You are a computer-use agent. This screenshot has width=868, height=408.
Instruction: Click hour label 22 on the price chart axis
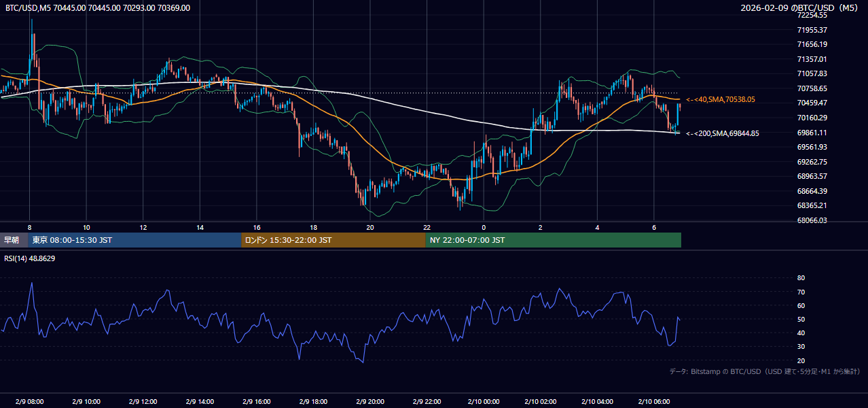coord(427,227)
